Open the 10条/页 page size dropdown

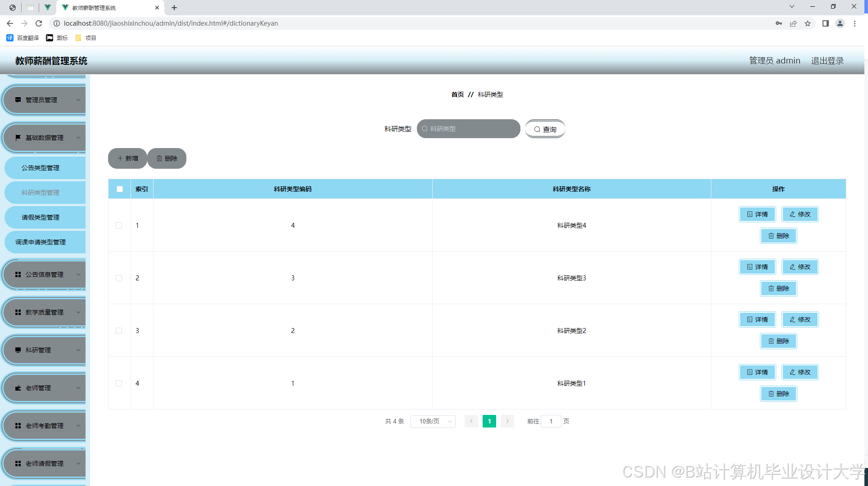[433, 421]
